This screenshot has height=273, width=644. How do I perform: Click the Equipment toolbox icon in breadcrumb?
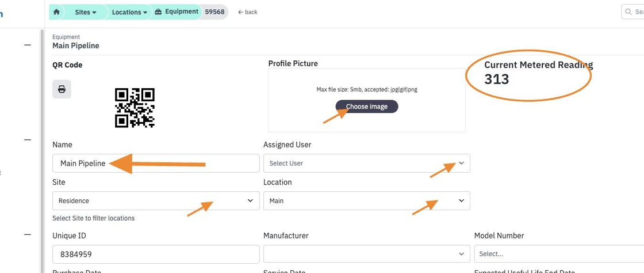159,12
